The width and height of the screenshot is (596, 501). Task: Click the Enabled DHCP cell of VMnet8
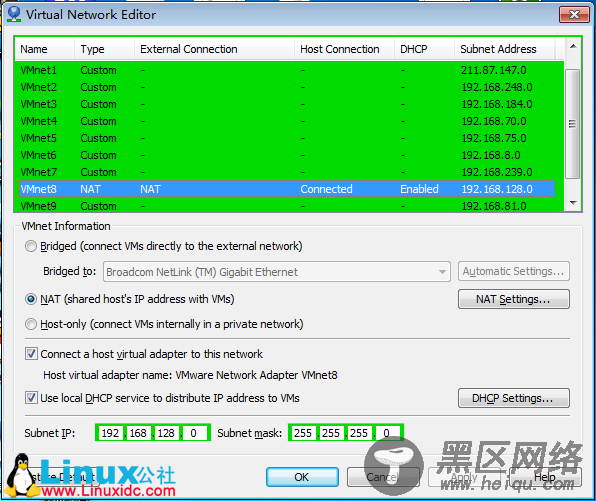(419, 189)
